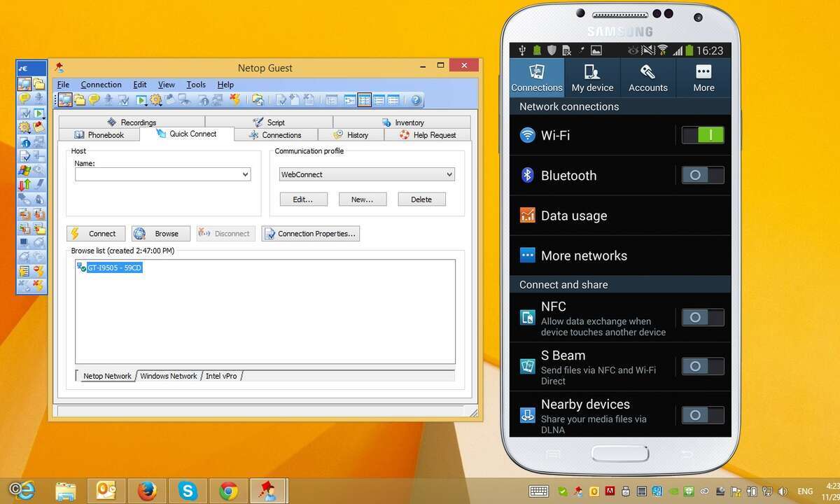Click the Connection Properties button
Screen dimensions: 840x504
point(311,234)
